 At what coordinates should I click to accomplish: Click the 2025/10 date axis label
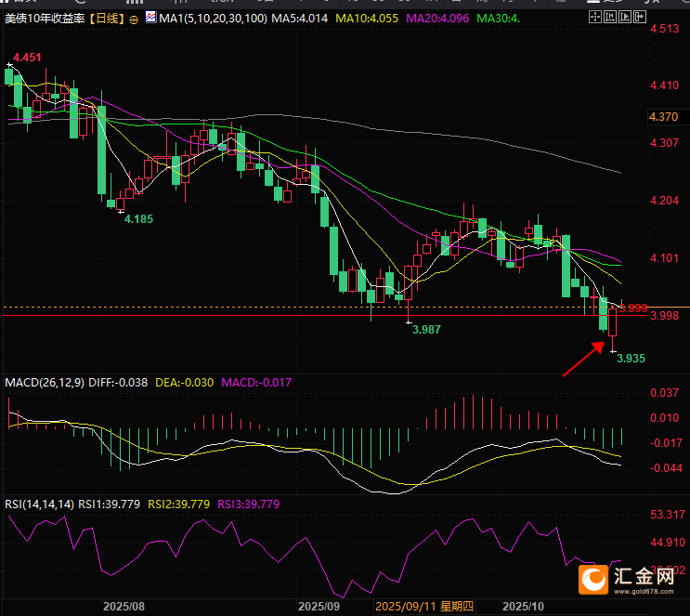[x=523, y=607]
